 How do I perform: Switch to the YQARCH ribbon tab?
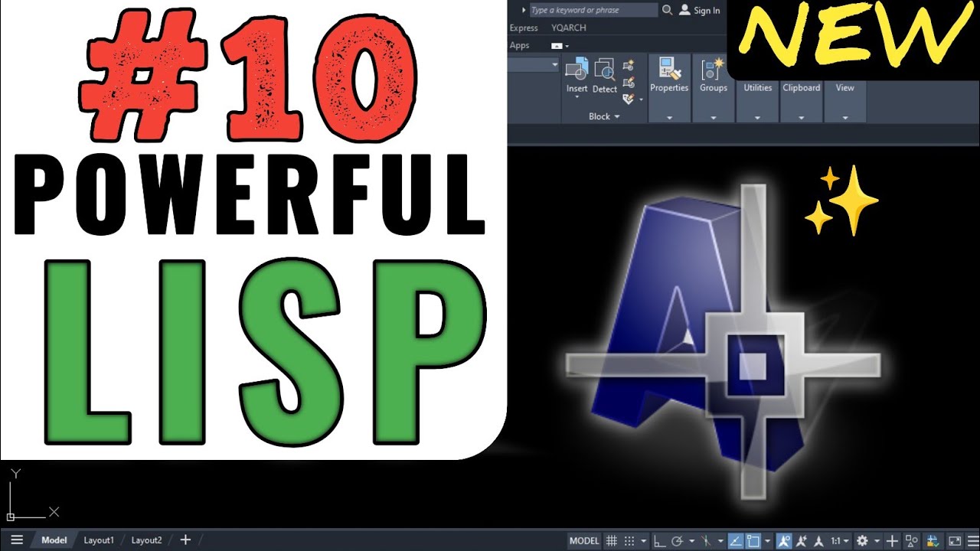coord(569,28)
